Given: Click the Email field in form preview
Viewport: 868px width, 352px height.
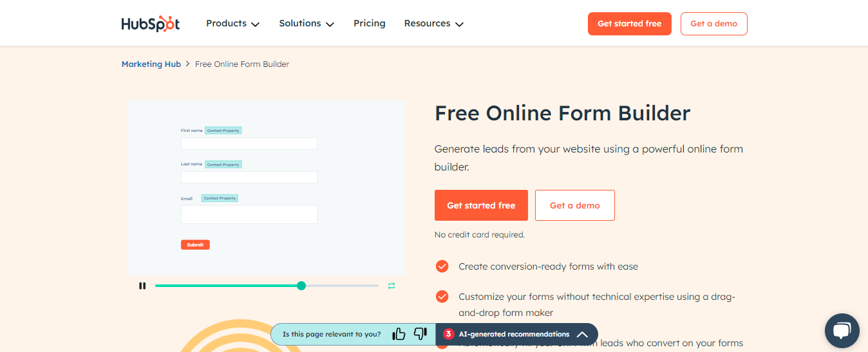Looking at the screenshot, I should (x=249, y=214).
